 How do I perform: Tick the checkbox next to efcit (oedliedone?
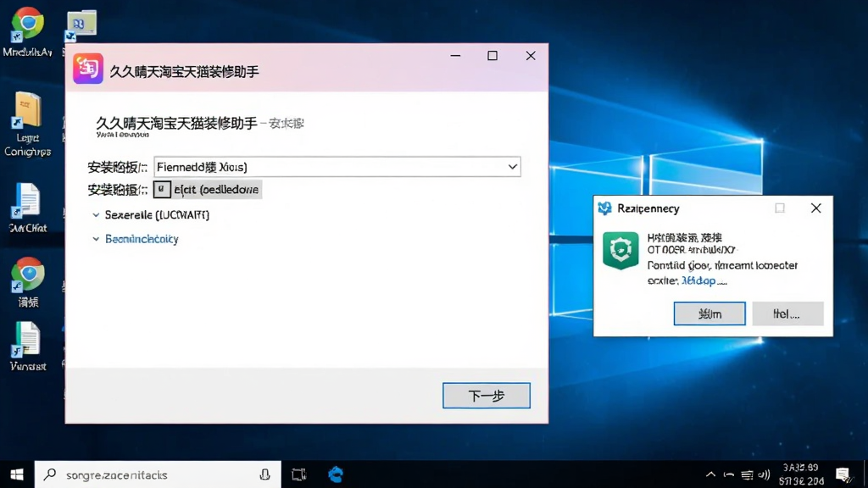click(x=162, y=189)
